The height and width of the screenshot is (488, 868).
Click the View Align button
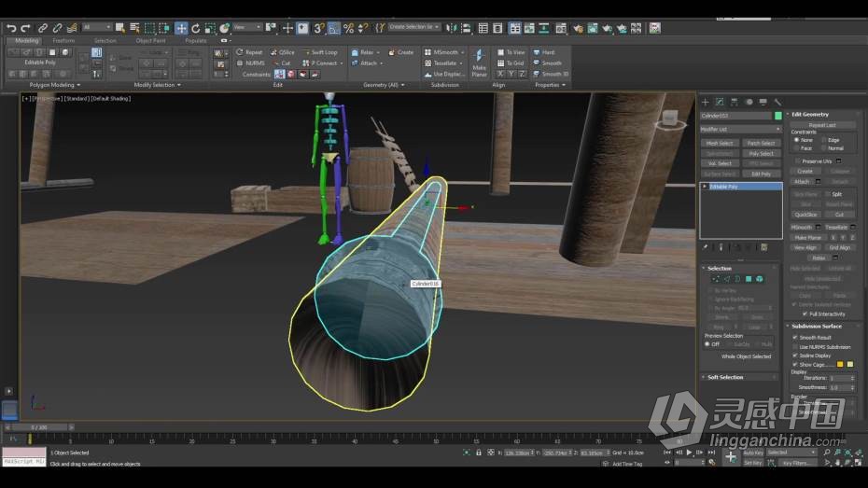tap(805, 247)
